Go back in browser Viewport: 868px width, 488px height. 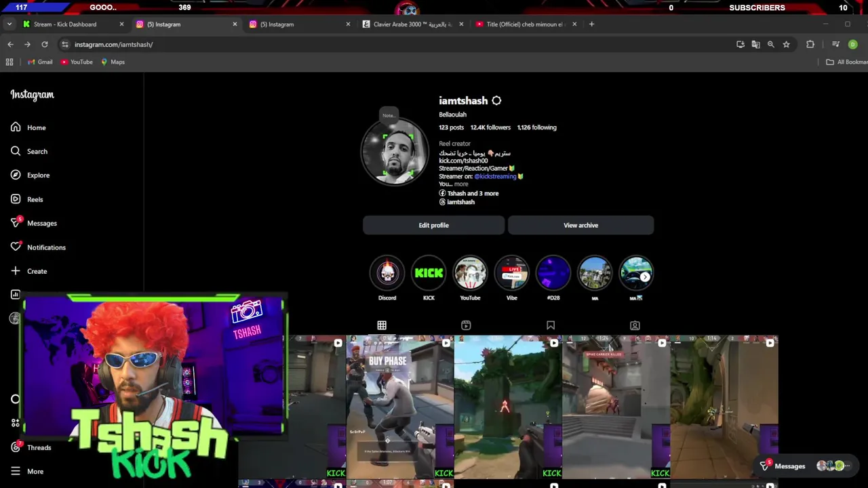coord(10,44)
